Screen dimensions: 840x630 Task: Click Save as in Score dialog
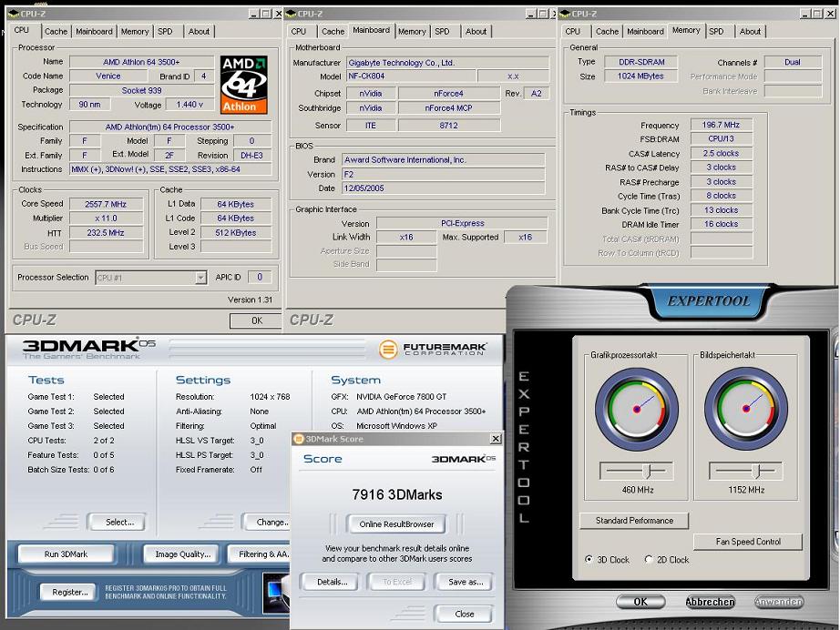pyautogui.click(x=466, y=582)
